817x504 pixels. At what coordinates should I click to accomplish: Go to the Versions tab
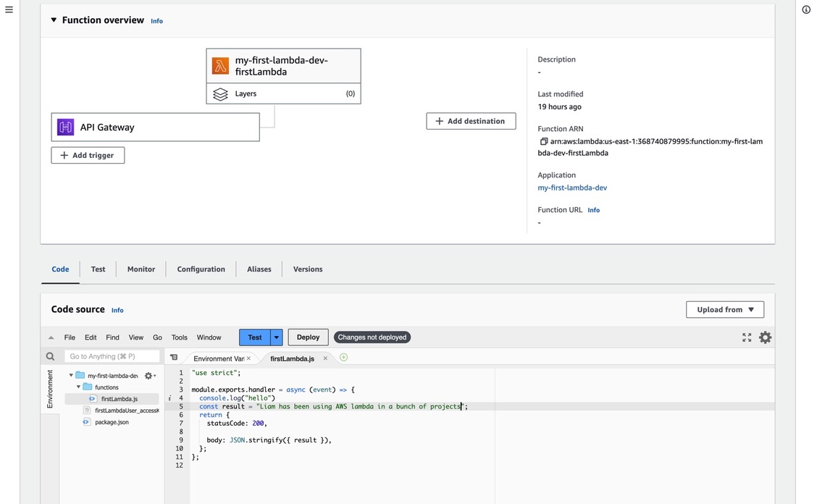[308, 269]
